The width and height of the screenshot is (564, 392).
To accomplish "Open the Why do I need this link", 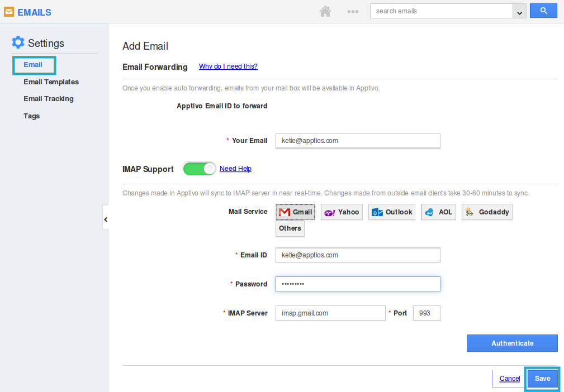I will [x=228, y=66].
